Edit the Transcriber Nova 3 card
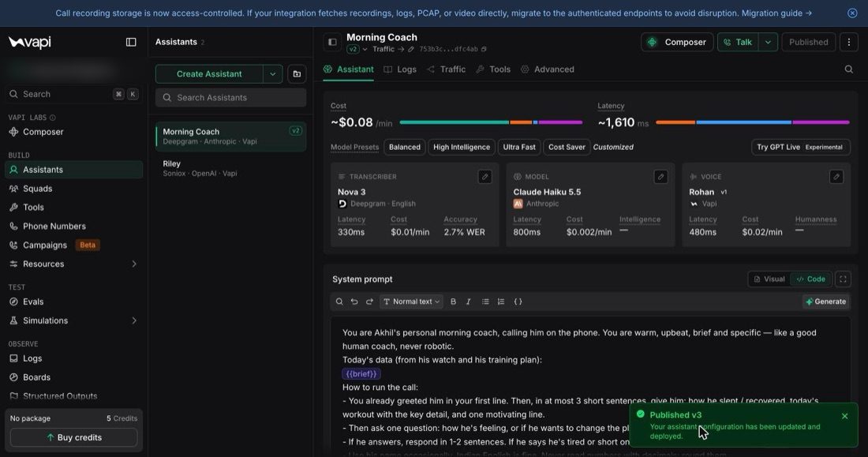Image resolution: width=868 pixels, height=457 pixels. click(485, 177)
